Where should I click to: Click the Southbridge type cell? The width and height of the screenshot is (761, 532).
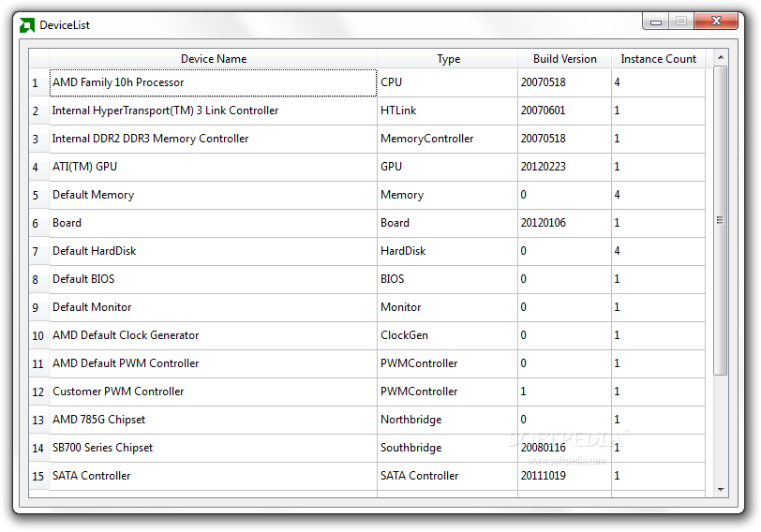[x=447, y=448]
